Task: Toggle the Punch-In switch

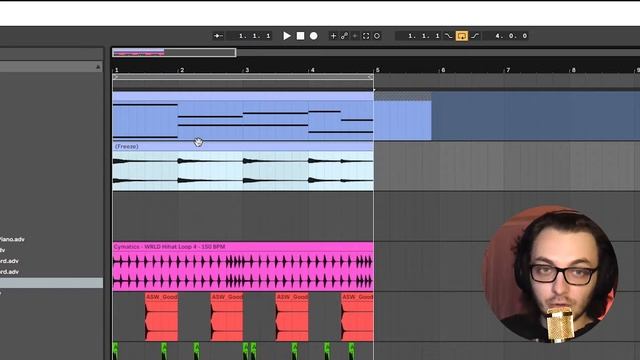Action: click(x=449, y=36)
